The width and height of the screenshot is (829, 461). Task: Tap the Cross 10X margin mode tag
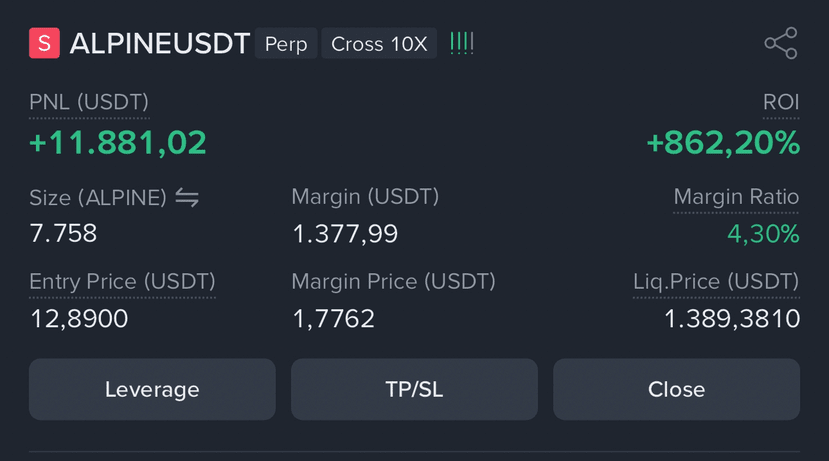379,43
